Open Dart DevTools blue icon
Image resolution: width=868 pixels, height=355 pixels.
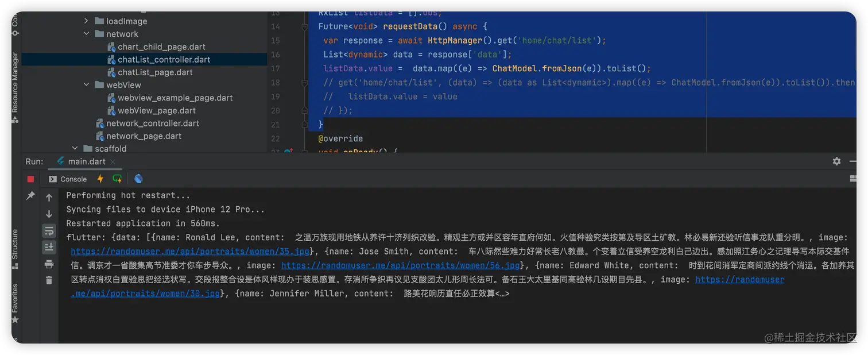pos(138,179)
